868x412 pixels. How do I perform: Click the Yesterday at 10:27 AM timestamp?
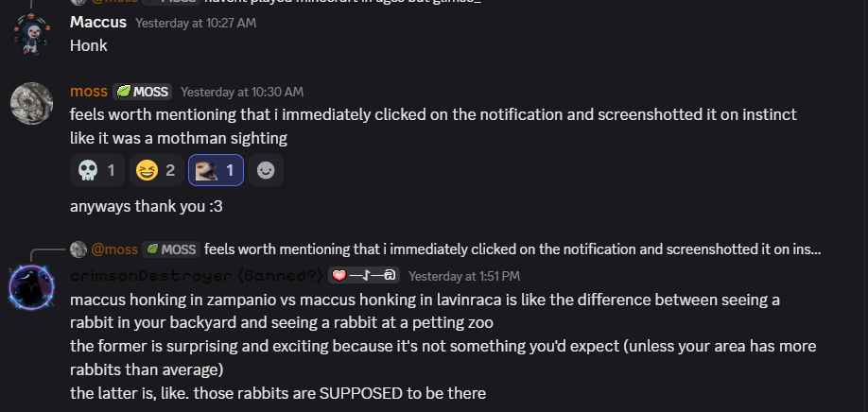click(x=196, y=23)
